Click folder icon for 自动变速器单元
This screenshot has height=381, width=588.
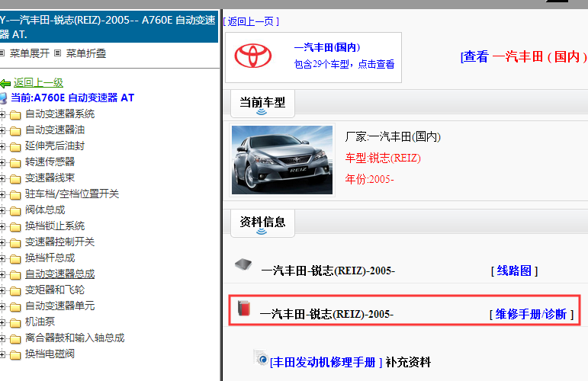[x=15, y=307]
